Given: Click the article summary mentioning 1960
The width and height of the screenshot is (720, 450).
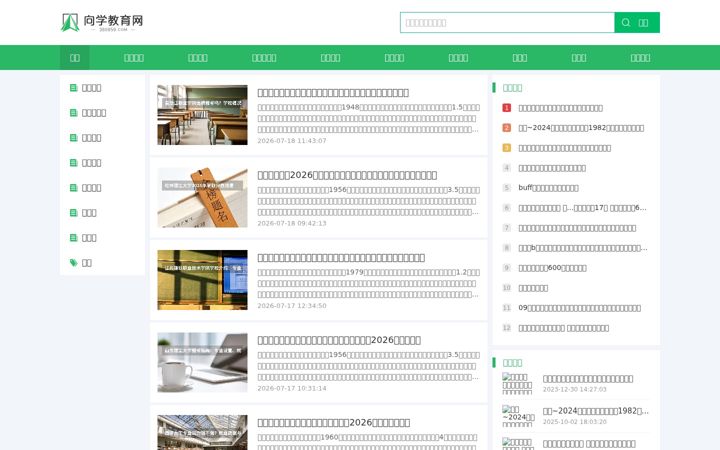Looking at the screenshot, I should click(368, 442).
